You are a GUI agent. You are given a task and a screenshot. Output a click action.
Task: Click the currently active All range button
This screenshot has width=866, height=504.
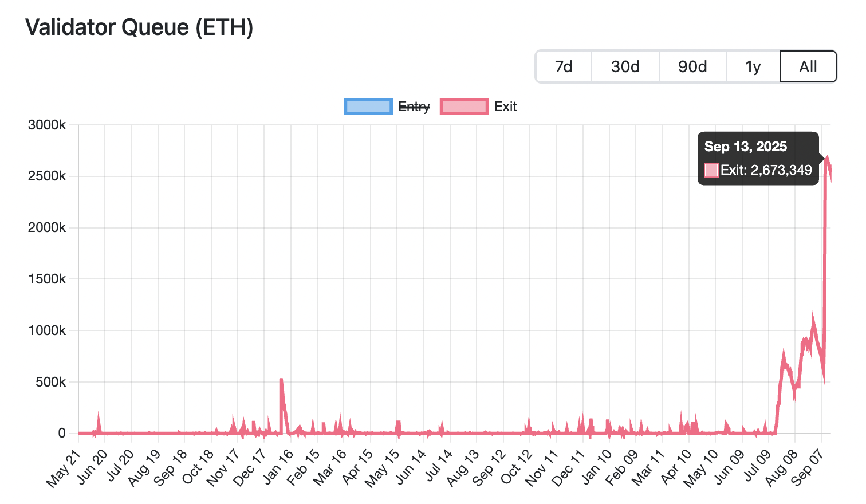pos(808,66)
